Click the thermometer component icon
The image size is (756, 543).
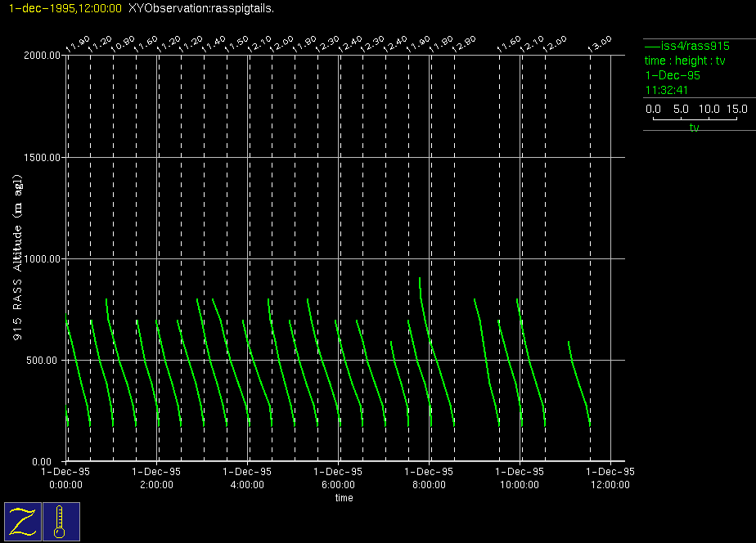[61, 522]
